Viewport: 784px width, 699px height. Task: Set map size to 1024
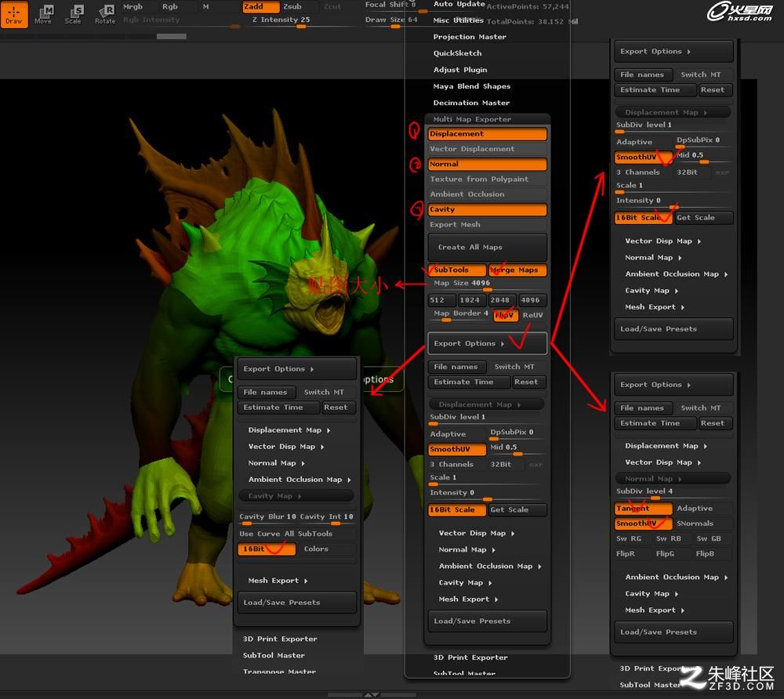[472, 300]
